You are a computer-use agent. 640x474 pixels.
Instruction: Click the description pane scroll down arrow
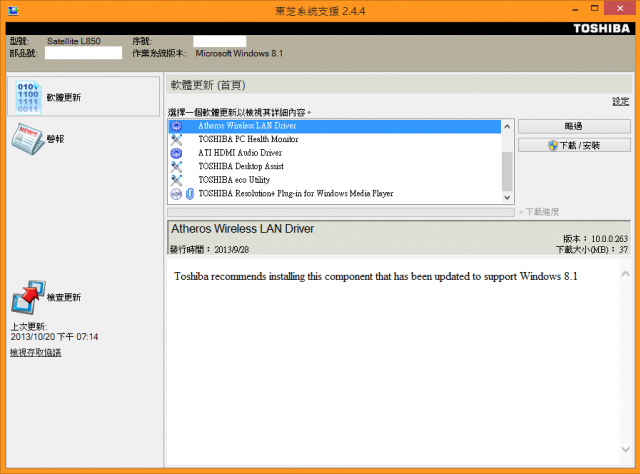tap(625, 449)
